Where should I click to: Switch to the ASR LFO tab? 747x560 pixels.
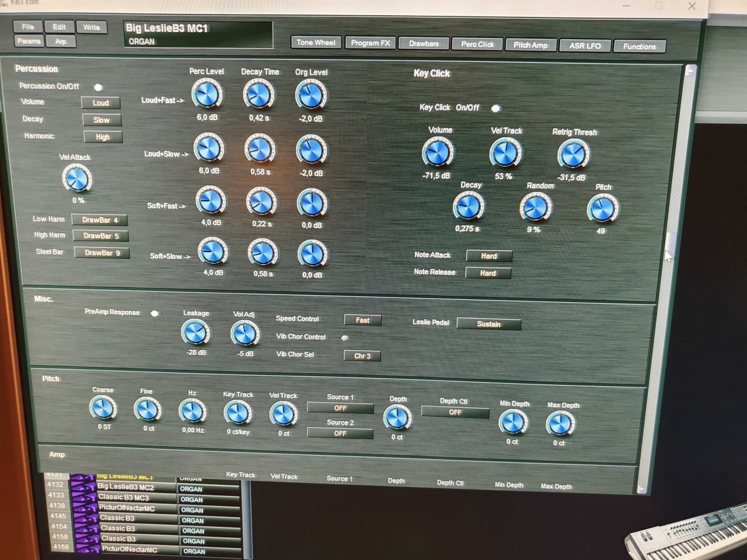tap(585, 45)
